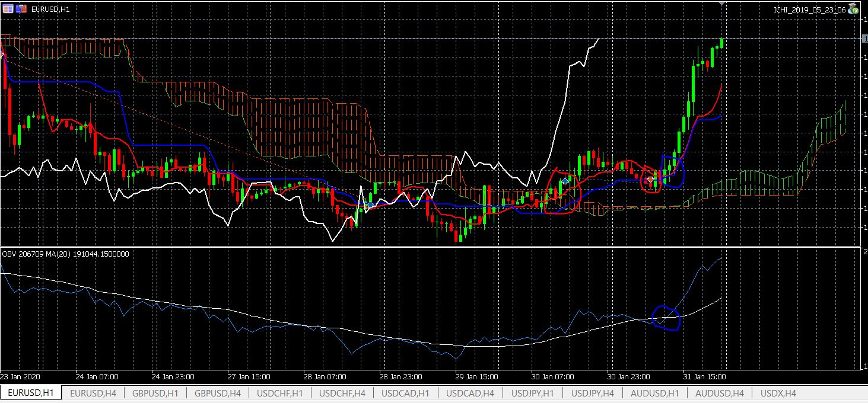The width and height of the screenshot is (868, 403).
Task: Click the gray chart shift triangle marker
Action: 721,3
